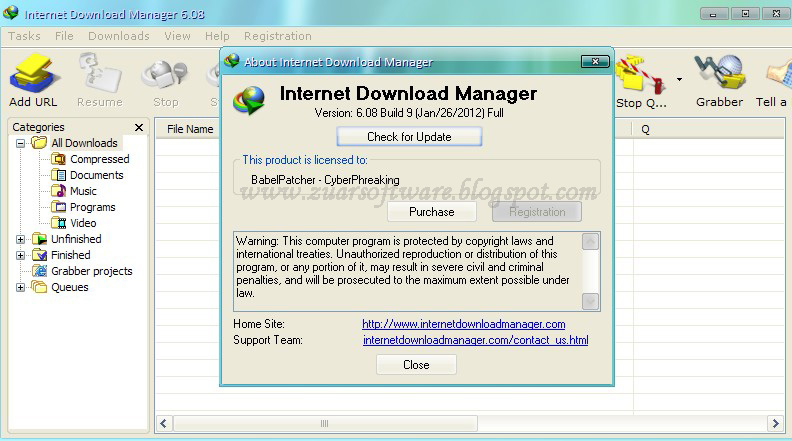The width and height of the screenshot is (792, 441).
Task: Open the View menu
Action: pos(177,36)
